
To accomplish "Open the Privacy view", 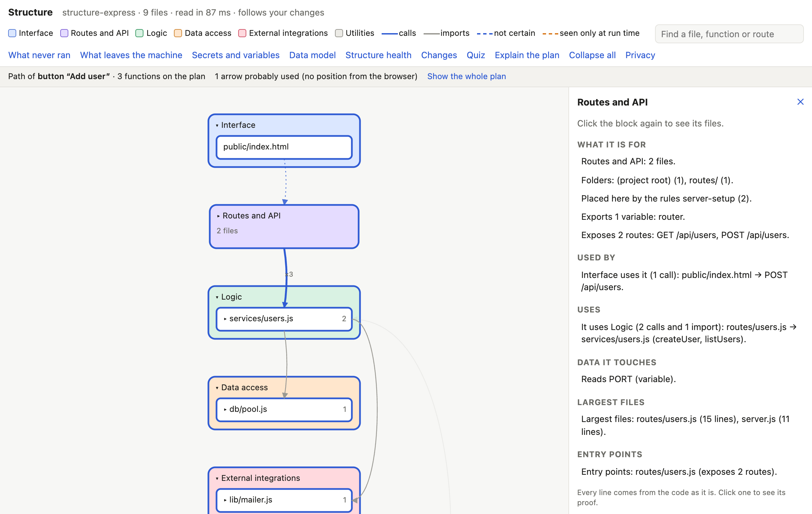I will point(640,55).
